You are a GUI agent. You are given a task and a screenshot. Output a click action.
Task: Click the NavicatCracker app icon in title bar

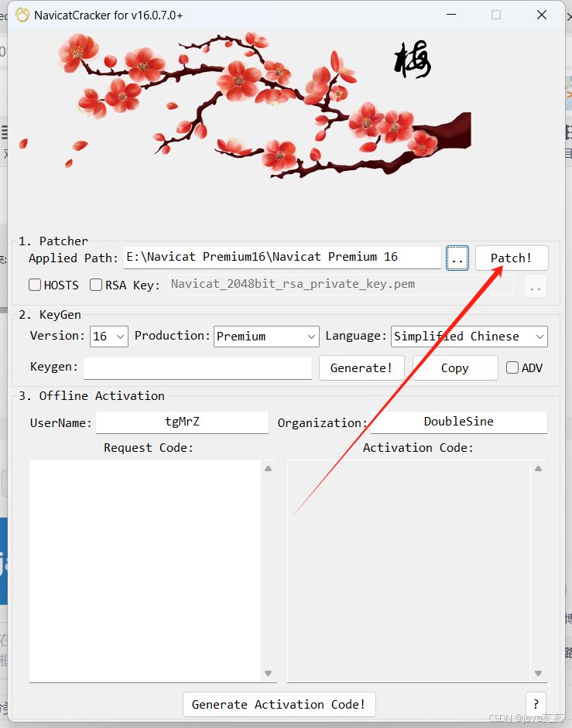coord(22,15)
